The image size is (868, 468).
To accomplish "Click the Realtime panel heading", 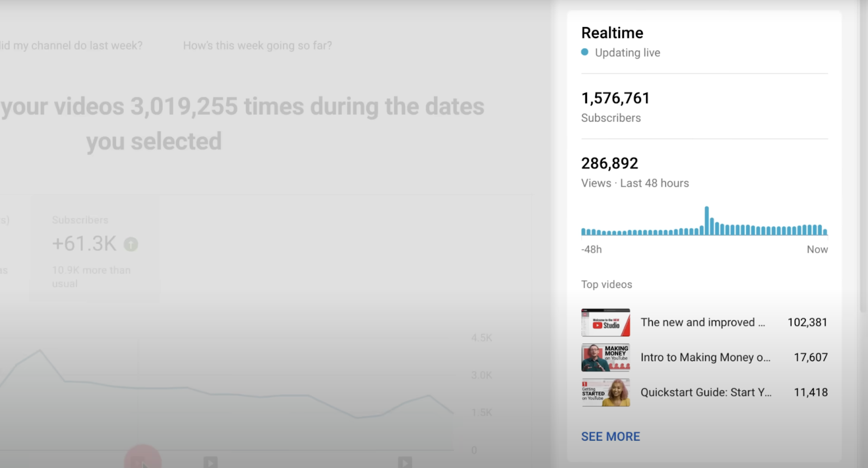I will pos(612,33).
